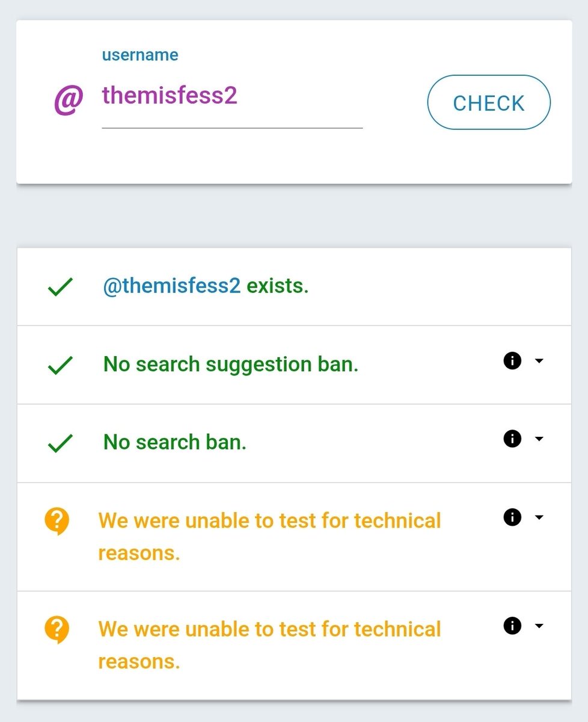Viewport: 588px width, 722px height.
Task: Expand the 'No search ban' dropdown arrow
Action: pyautogui.click(x=539, y=439)
